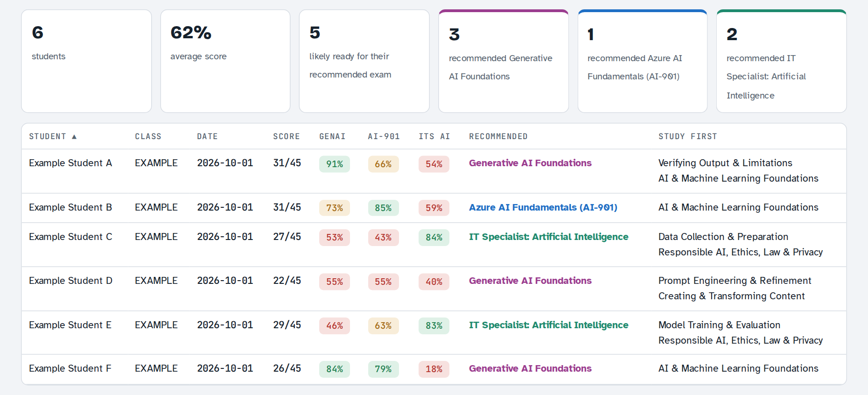Select the '1 recommended Azure AI Fundamentals' card
The image size is (868, 395).
[643, 61]
